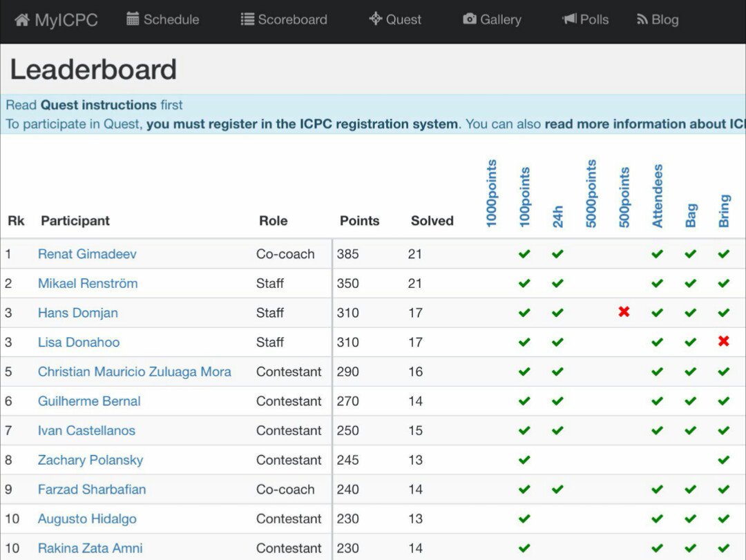Open the Schedule menu item

[x=163, y=19]
